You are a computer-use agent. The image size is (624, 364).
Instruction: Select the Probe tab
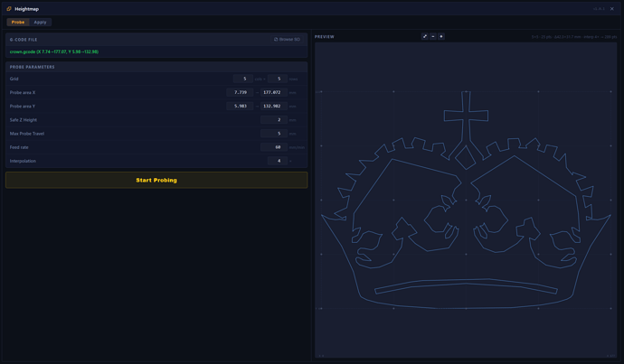(18, 23)
